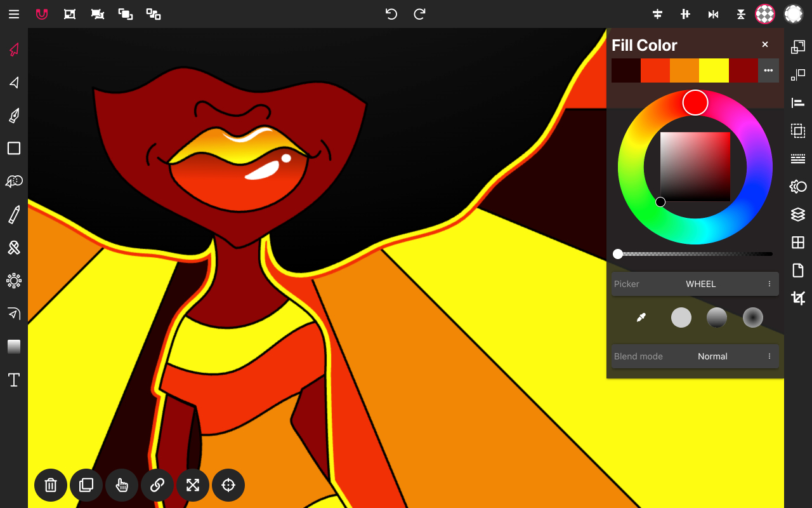This screenshot has width=812, height=508.
Task: Click the rectangle frame icon in top bar
Action: pos(70,14)
